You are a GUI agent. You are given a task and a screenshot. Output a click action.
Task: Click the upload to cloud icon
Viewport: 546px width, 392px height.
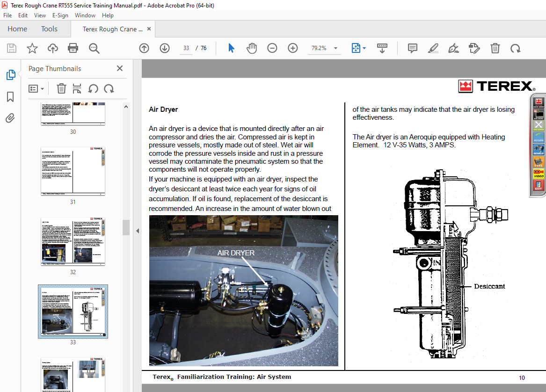tap(53, 48)
